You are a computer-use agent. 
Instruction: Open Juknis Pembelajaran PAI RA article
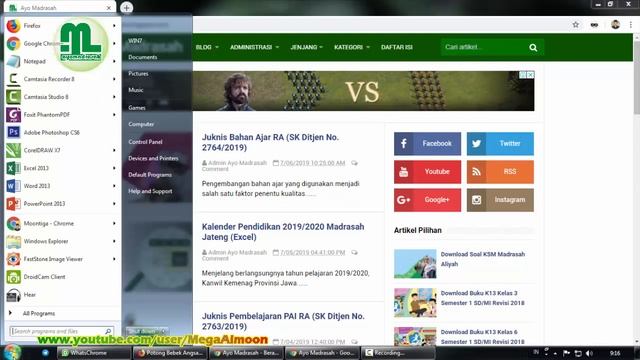(283, 321)
